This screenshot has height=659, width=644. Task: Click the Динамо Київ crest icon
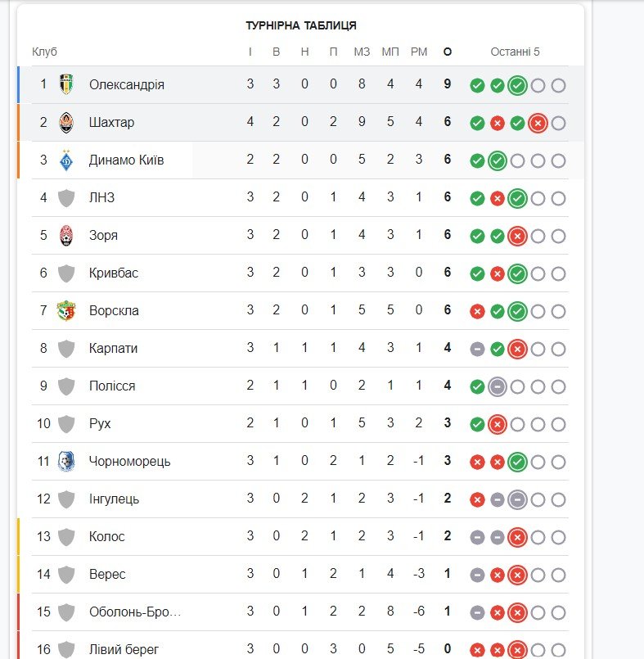[66, 160]
